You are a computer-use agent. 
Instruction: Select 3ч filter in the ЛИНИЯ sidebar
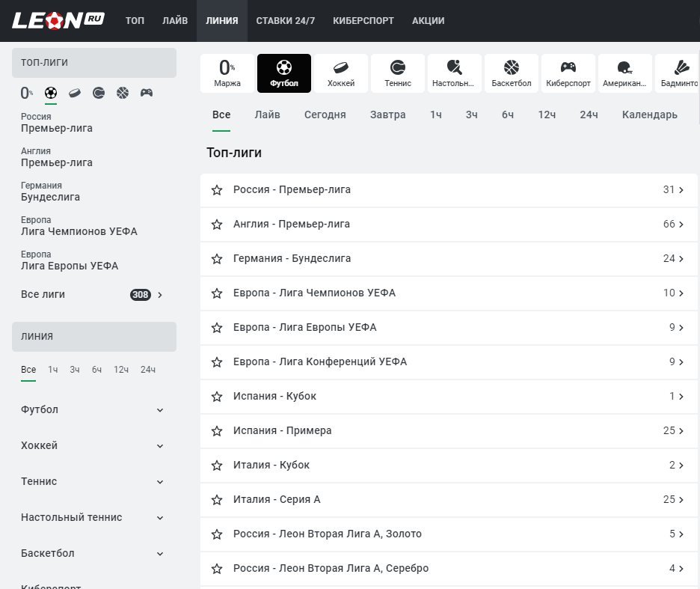point(75,370)
